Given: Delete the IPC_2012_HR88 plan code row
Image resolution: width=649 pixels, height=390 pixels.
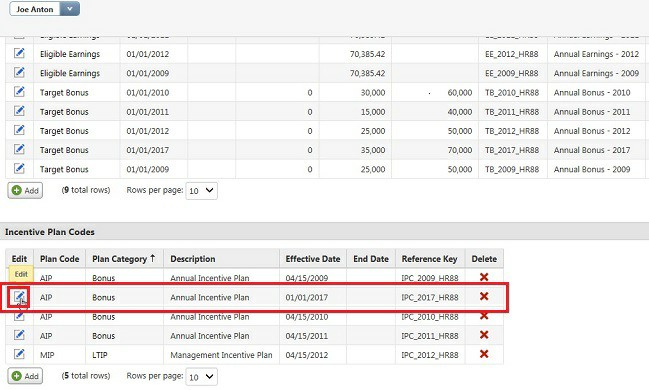Looking at the screenshot, I should (484, 354).
